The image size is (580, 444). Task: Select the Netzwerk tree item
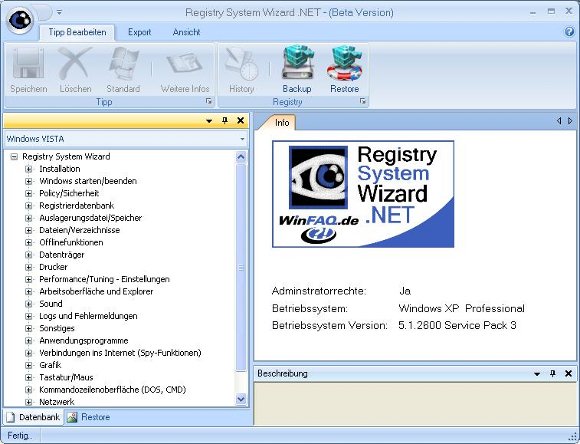[x=57, y=402]
